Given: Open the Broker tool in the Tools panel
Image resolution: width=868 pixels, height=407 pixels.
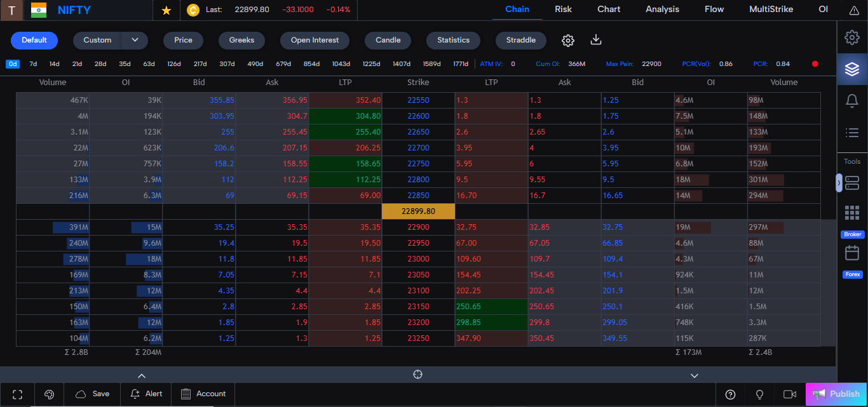Looking at the screenshot, I should (x=851, y=234).
